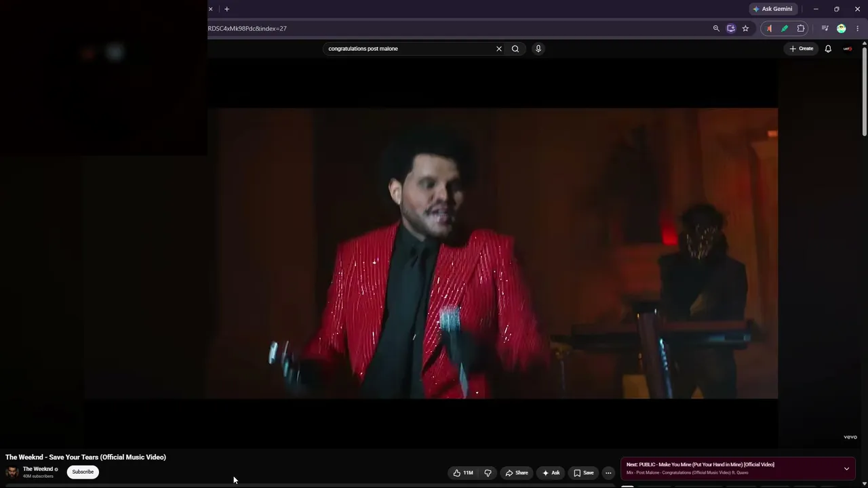Close the current browser tab
The width and height of the screenshot is (868, 488).
210,9
